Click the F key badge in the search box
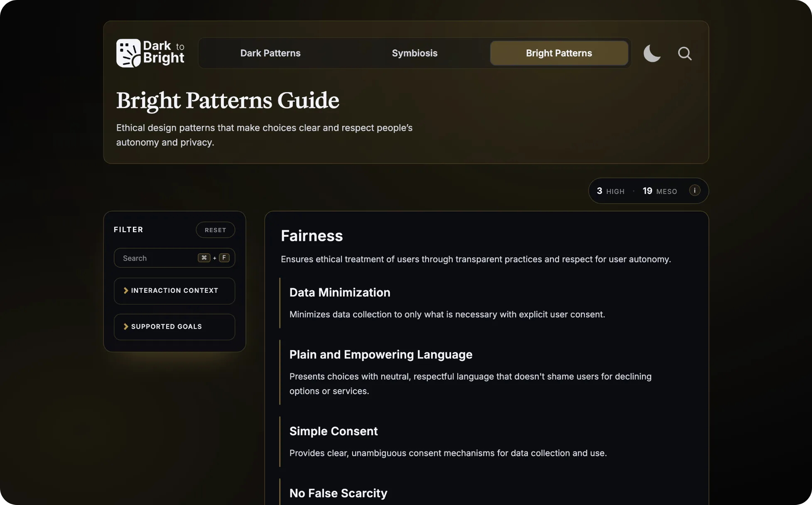 (224, 258)
